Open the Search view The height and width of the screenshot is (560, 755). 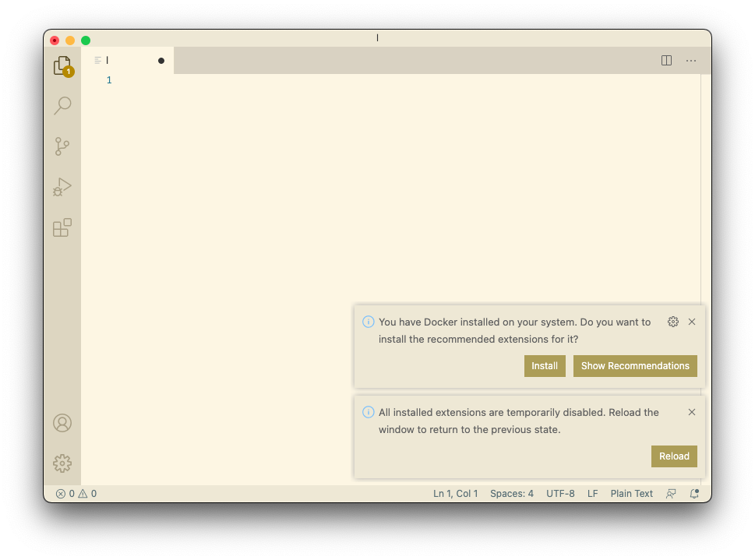coord(62,105)
